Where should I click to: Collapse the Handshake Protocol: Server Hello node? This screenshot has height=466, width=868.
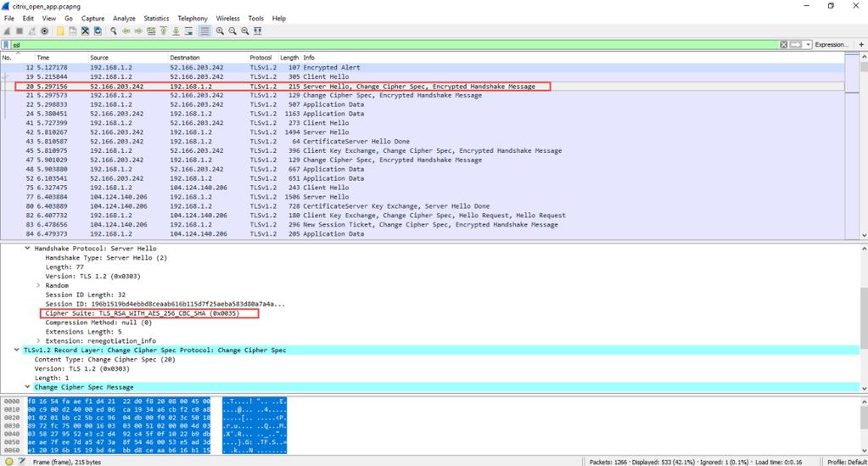click(27, 248)
